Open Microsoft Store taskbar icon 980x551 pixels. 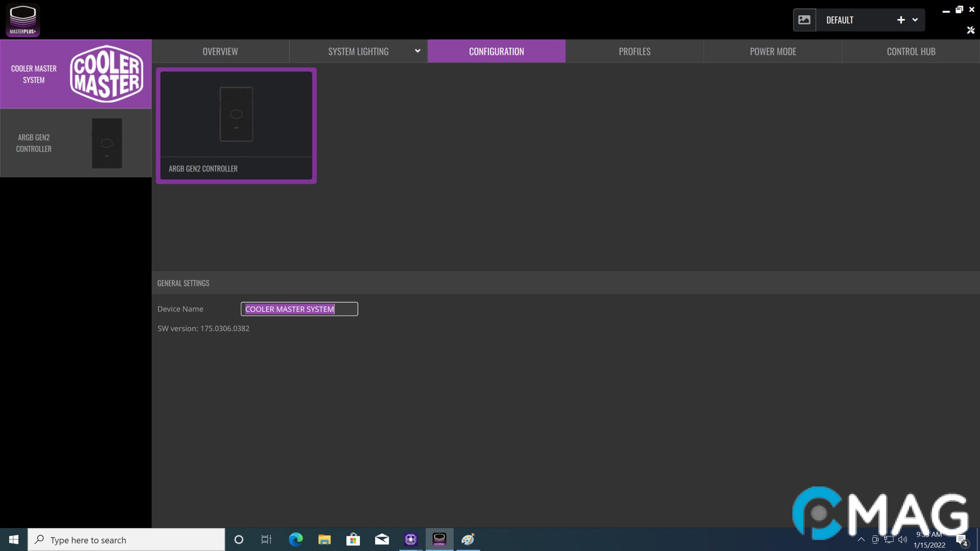(353, 540)
